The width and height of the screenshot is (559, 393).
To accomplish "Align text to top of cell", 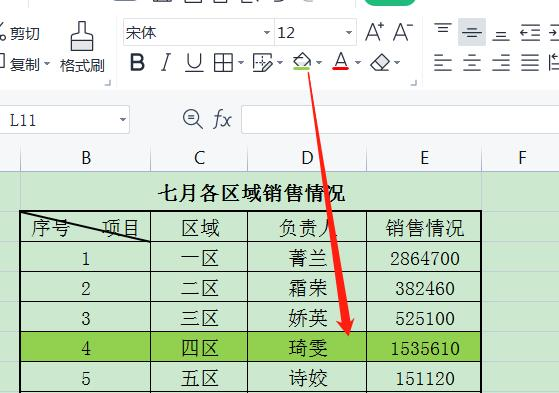I will pos(443,30).
